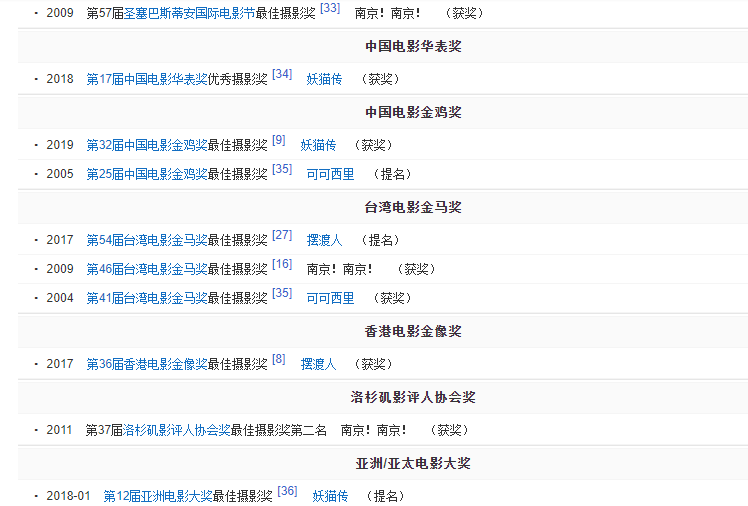Open citation [27] in the 2017 金马奖 row
Screen dimensions: 748x506
(x=282, y=235)
